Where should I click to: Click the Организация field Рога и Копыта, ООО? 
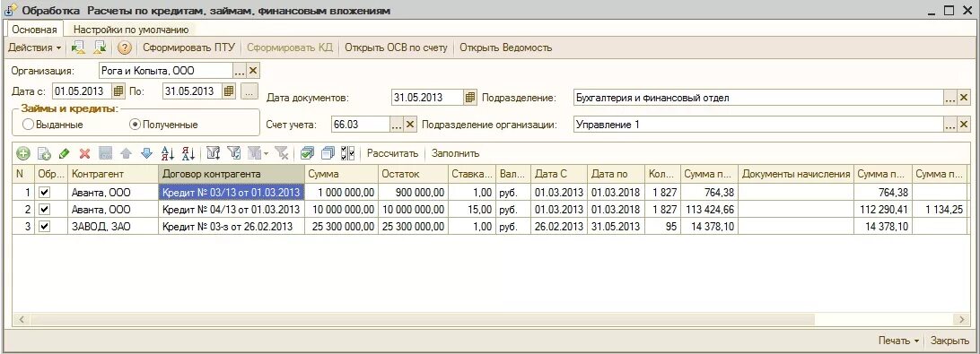(166, 71)
